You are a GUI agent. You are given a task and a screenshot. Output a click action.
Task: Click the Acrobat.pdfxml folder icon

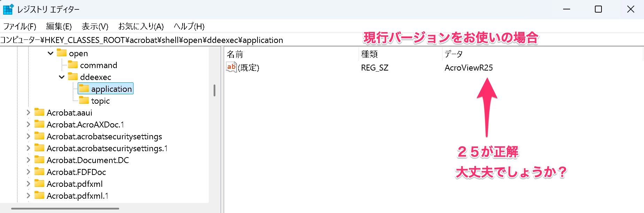click(39, 183)
